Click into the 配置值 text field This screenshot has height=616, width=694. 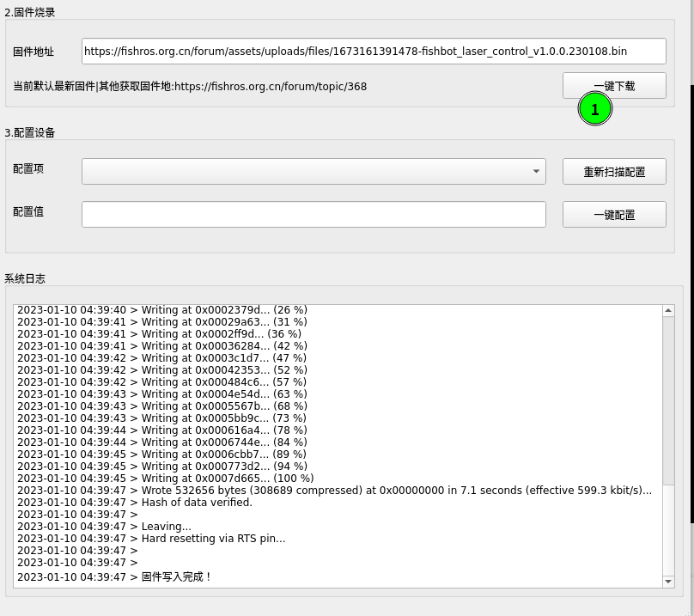[x=314, y=215]
